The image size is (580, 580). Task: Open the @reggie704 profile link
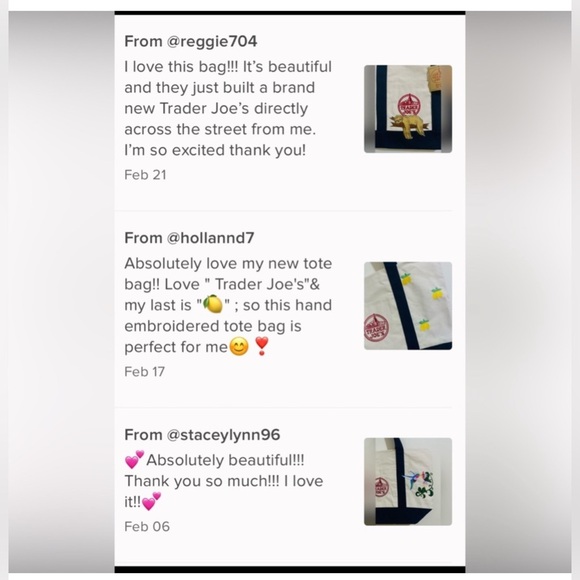tap(212, 41)
